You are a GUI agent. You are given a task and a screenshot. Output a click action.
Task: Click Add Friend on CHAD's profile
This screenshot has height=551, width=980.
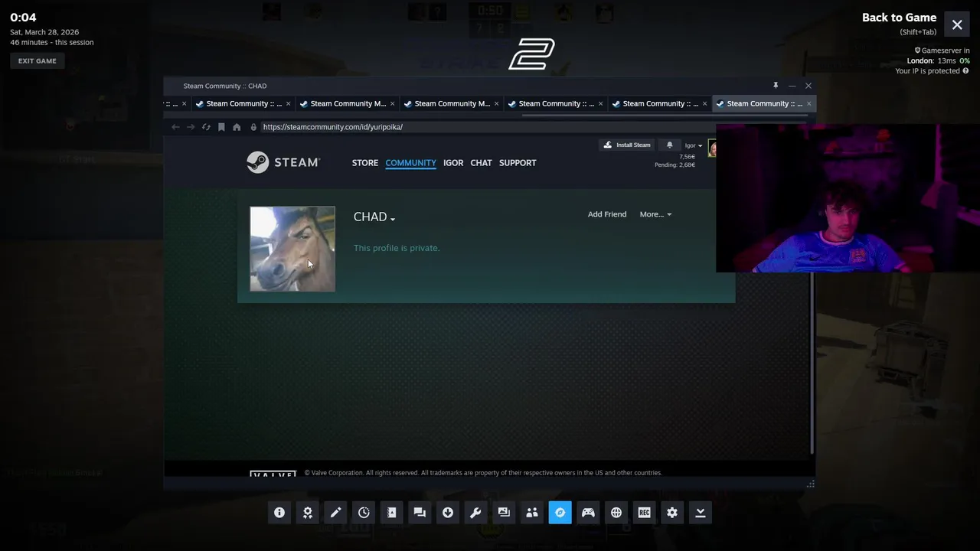point(607,214)
